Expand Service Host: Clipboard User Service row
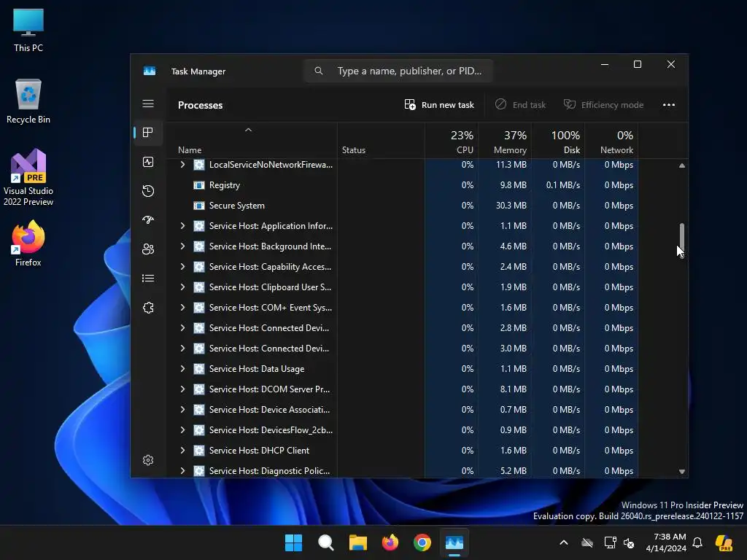Viewport: 747px width, 560px height. tap(182, 287)
